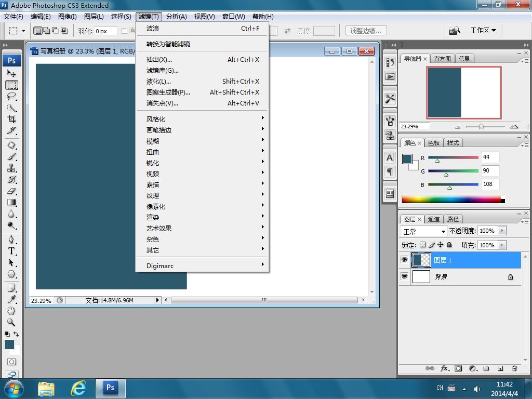
Task: Select the Gradient tool
Action: 11,203
